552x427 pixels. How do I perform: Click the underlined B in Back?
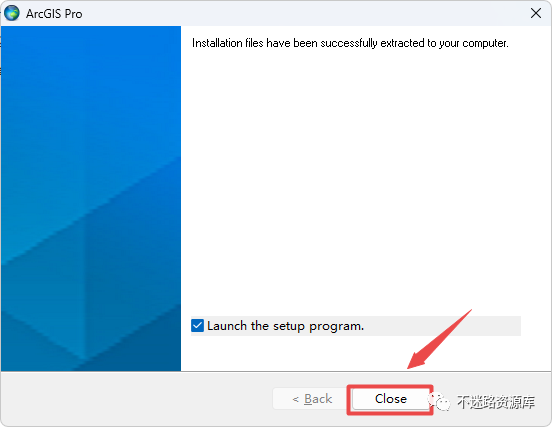pos(308,399)
